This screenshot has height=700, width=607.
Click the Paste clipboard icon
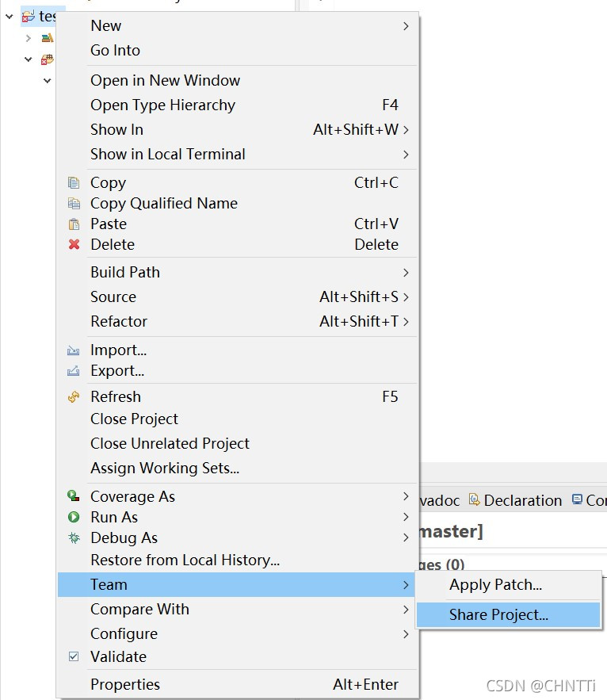(x=74, y=224)
